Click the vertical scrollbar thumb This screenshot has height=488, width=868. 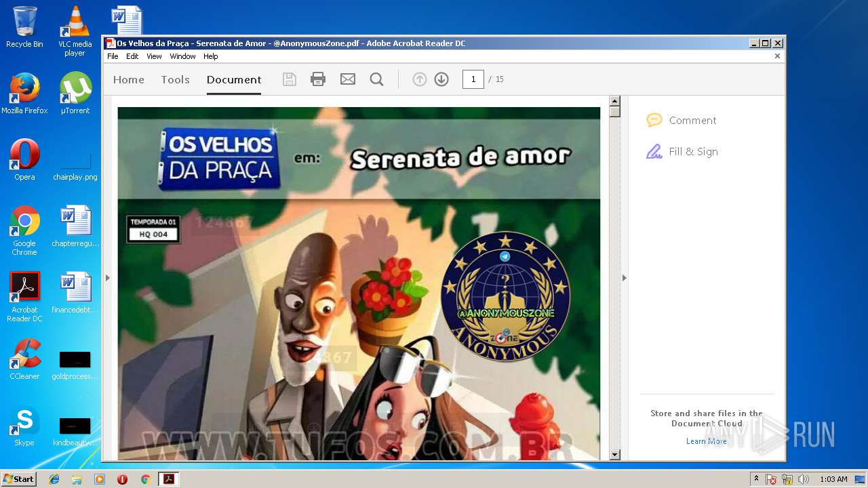[615, 112]
